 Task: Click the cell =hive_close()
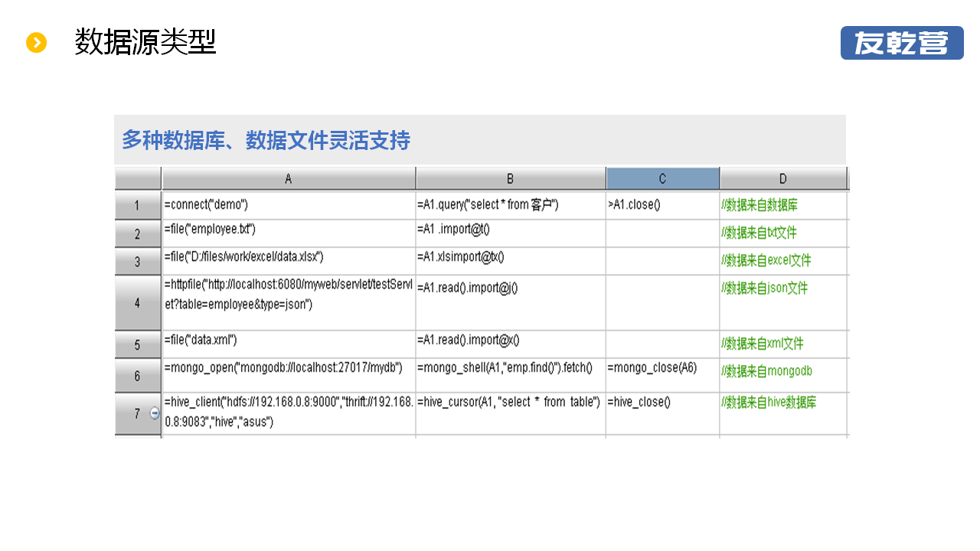click(663, 413)
